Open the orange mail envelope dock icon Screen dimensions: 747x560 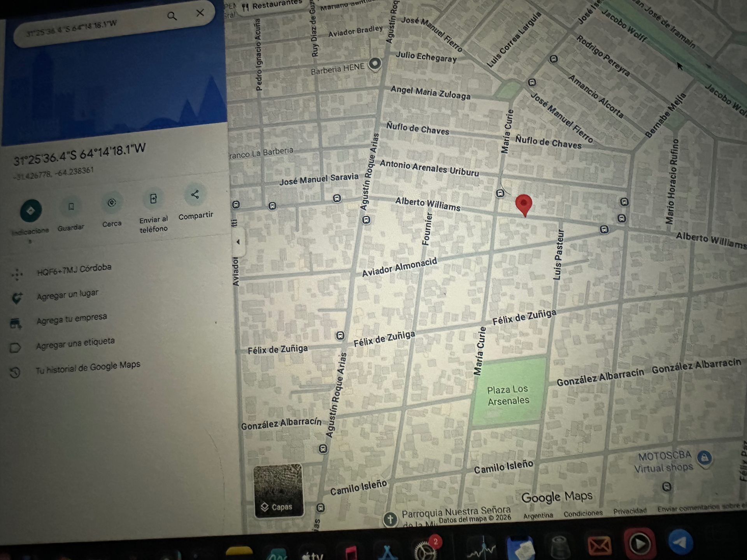[600, 545]
